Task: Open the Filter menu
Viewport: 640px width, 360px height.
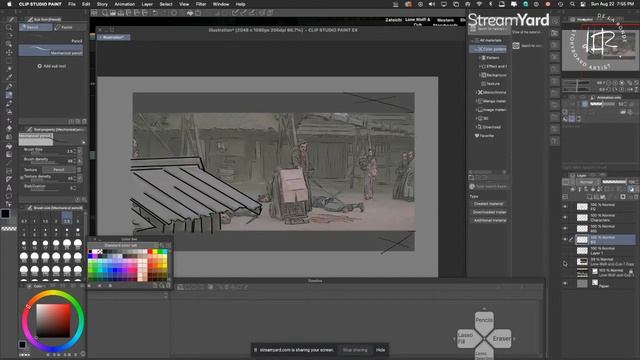Action: click(x=201, y=4)
